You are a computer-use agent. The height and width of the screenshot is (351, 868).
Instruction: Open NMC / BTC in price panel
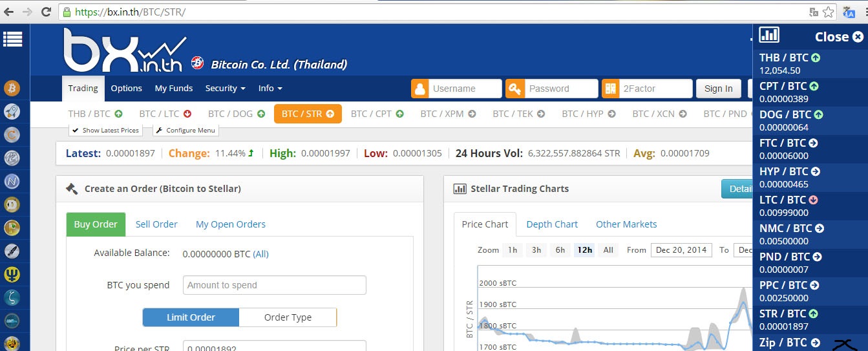[810, 234]
